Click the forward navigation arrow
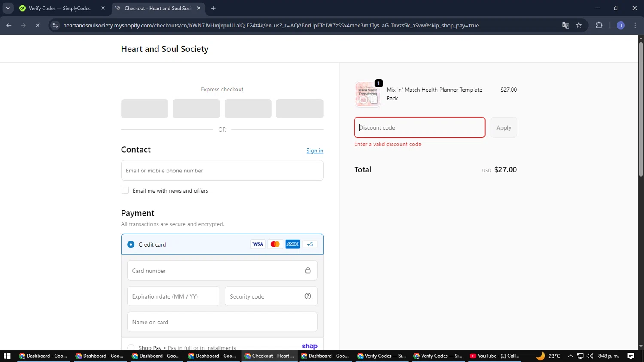The height and width of the screenshot is (362, 644). (x=23, y=25)
